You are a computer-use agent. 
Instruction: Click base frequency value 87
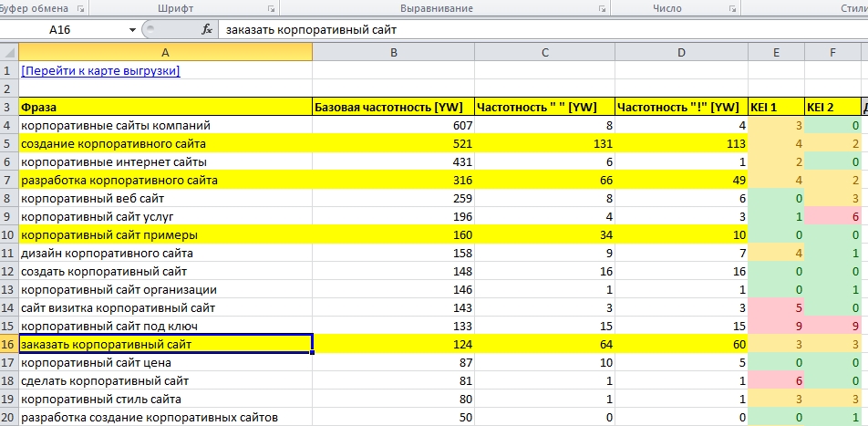tap(394, 363)
